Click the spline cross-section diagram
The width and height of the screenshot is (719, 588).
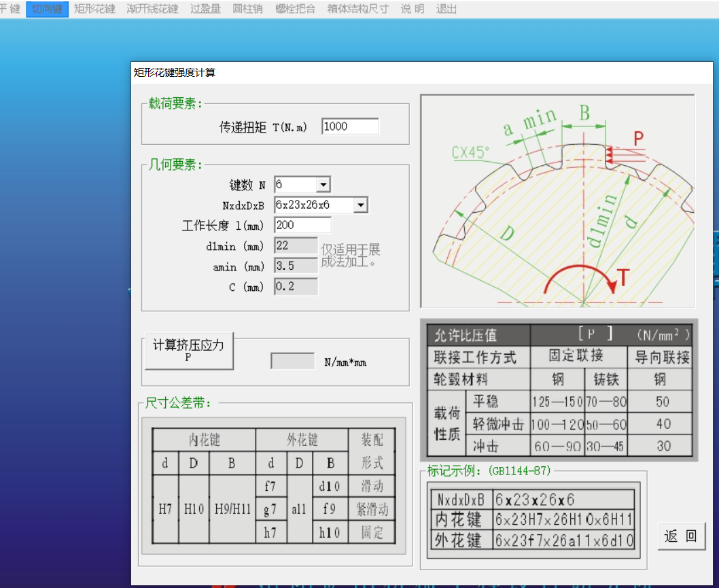[557, 201]
